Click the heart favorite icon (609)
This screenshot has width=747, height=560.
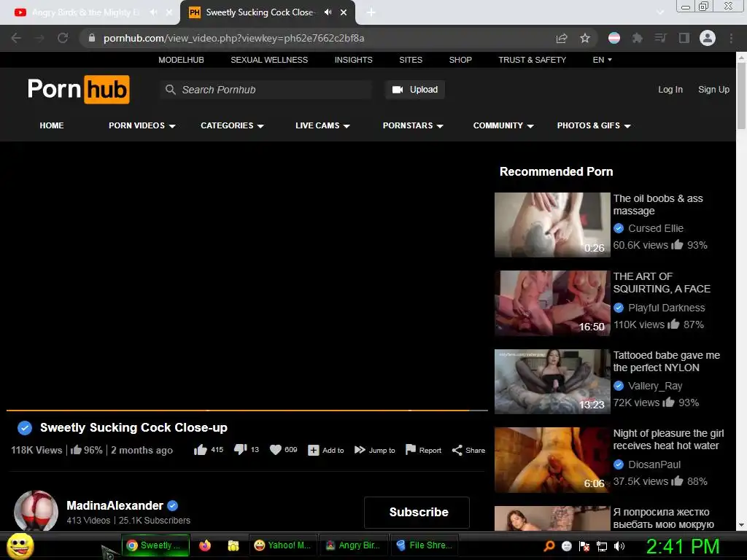pos(275,449)
